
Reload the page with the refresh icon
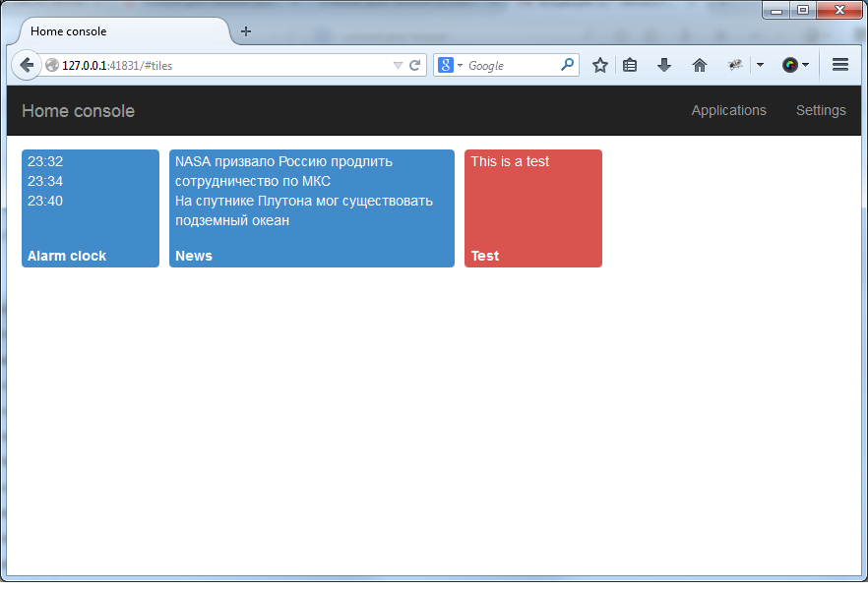point(414,65)
